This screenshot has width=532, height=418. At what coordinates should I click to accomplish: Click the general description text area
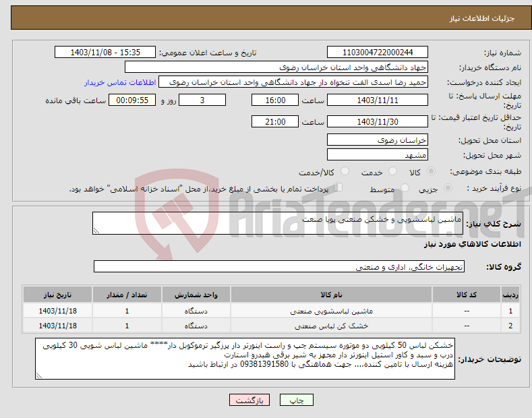[278, 223]
